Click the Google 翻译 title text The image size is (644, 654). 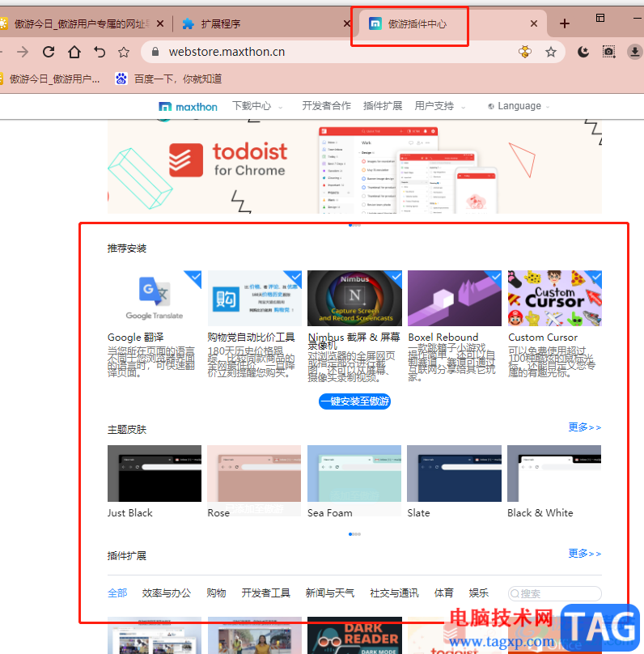(x=135, y=337)
